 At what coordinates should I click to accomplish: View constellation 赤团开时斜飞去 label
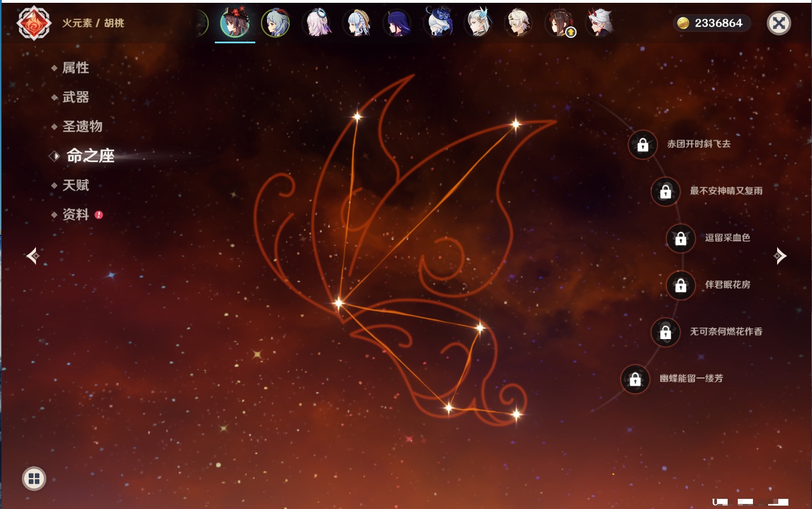(699, 144)
